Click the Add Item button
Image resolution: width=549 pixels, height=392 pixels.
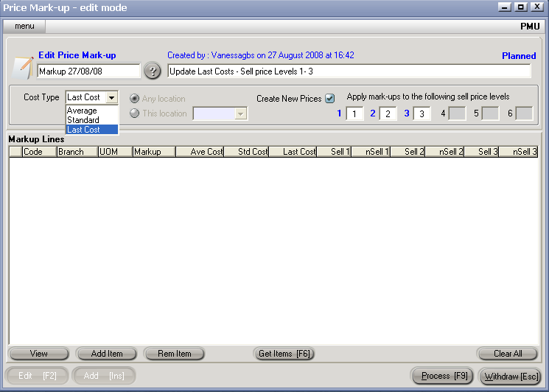[106, 354]
